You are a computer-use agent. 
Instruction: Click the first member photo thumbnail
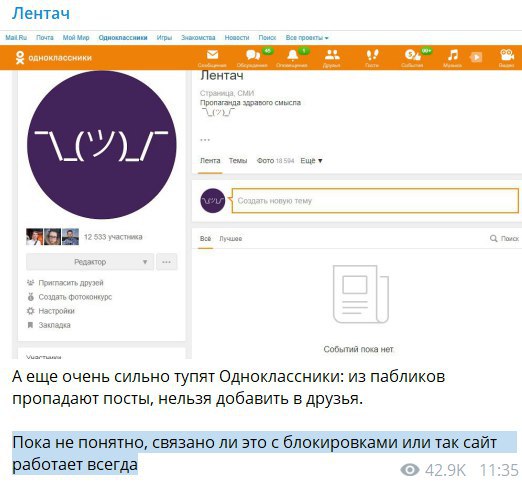[35, 237]
